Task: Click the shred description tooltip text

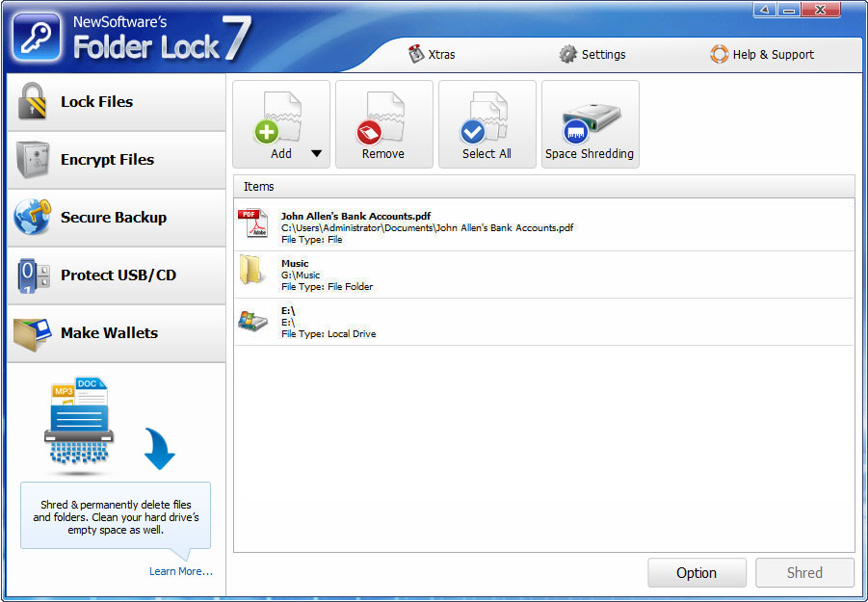Action: [116, 517]
